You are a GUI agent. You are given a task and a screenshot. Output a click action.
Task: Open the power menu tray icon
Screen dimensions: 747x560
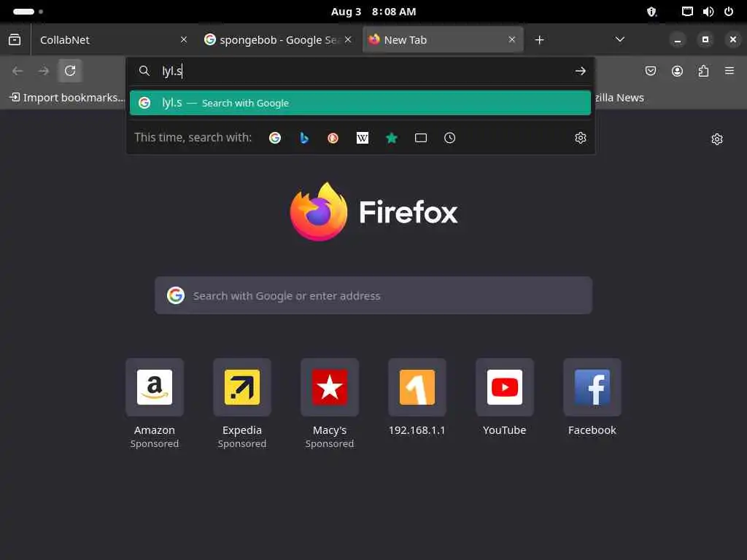pyautogui.click(x=729, y=12)
